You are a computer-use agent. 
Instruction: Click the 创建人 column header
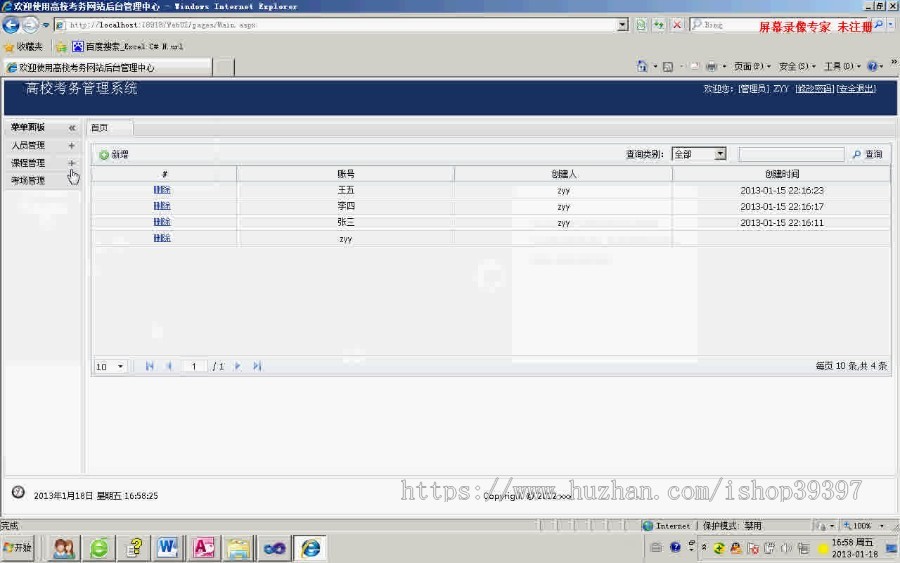(563, 174)
